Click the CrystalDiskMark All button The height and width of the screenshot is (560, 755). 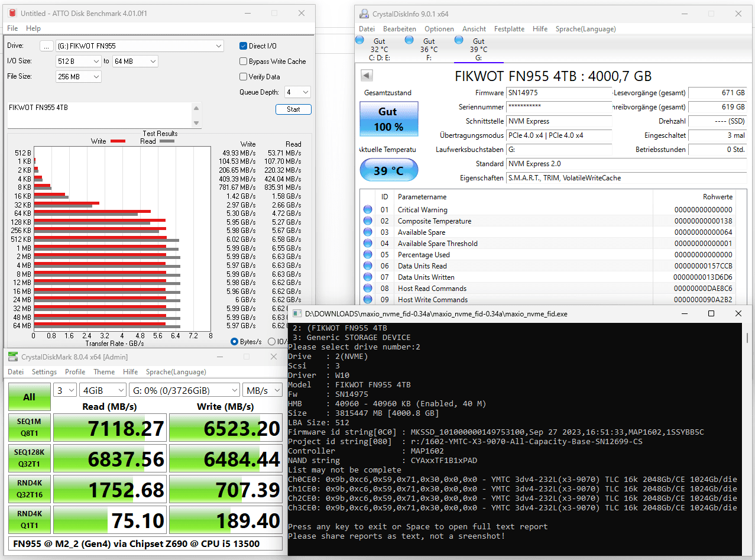click(29, 397)
